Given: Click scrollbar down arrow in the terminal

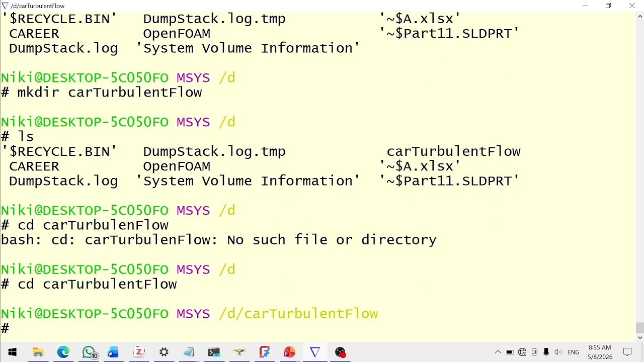Looking at the screenshot, I should [640, 337].
